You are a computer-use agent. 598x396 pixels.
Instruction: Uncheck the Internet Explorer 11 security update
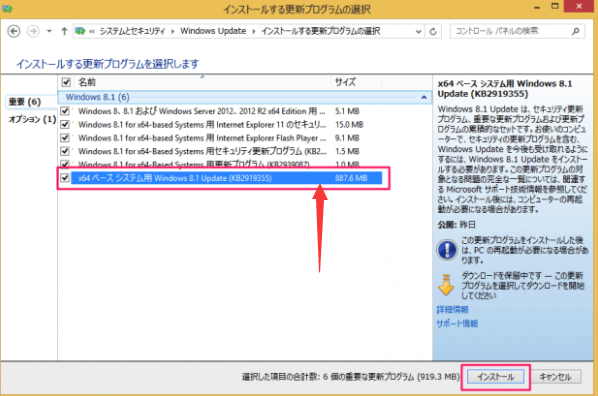(65, 124)
